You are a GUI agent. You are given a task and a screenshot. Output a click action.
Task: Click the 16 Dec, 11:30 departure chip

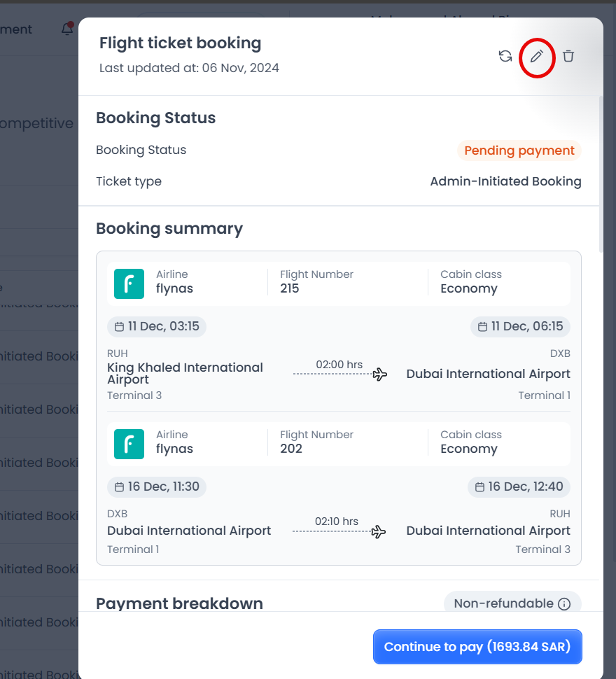coord(157,487)
